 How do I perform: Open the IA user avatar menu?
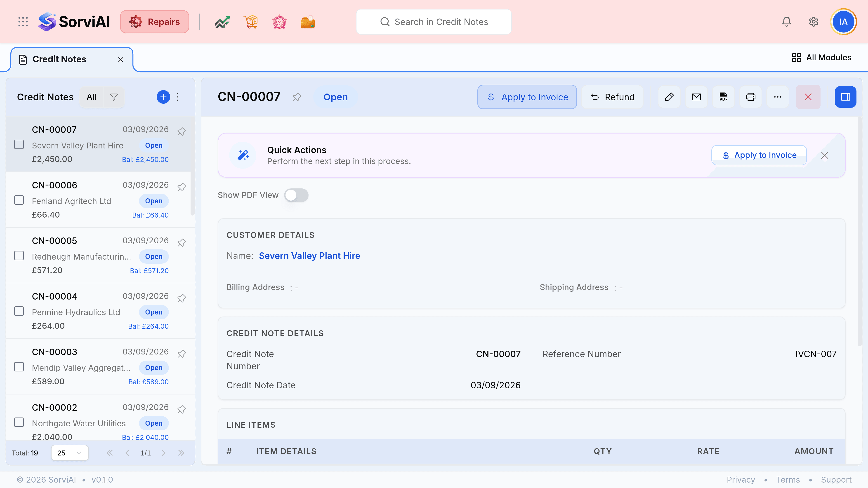[x=843, y=22]
